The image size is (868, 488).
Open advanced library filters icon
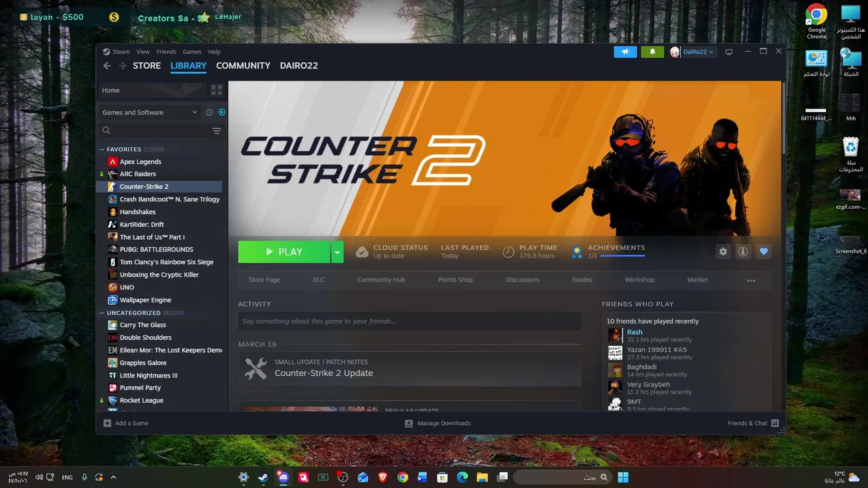pyautogui.click(x=217, y=131)
